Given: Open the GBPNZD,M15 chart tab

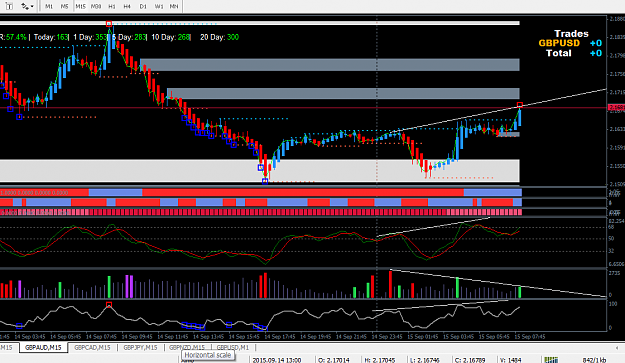Looking at the screenshot, I should click(x=187, y=347).
